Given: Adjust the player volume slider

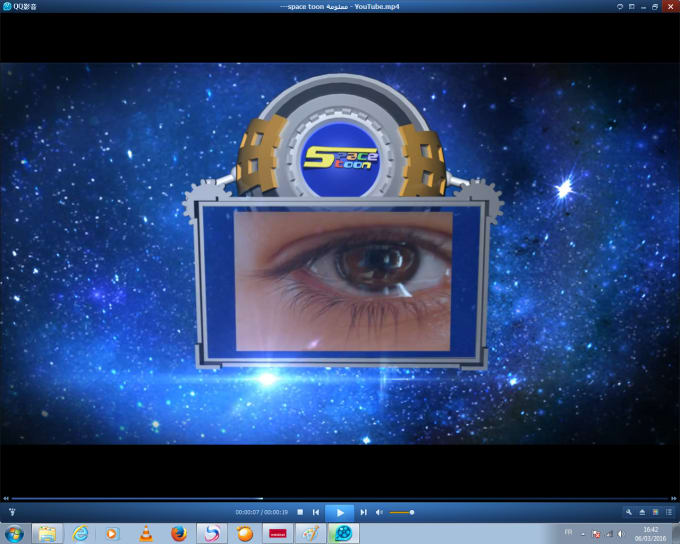Looking at the screenshot, I should 402,512.
